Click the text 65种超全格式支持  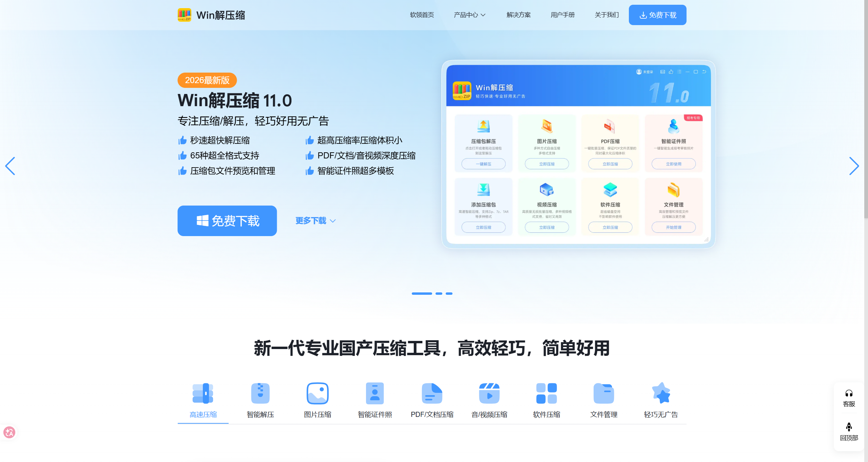[x=225, y=155]
